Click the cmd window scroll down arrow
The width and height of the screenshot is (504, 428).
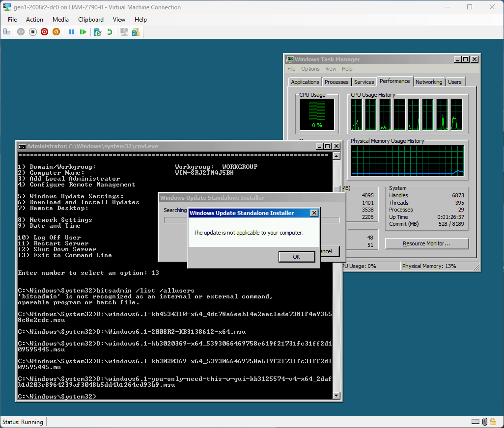336,396
